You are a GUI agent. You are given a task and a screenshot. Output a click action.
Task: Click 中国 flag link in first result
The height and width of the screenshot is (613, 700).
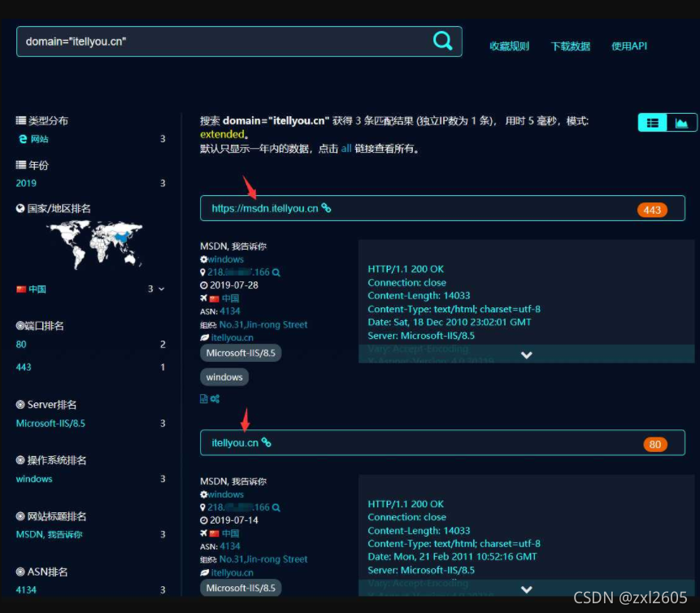coord(230,298)
